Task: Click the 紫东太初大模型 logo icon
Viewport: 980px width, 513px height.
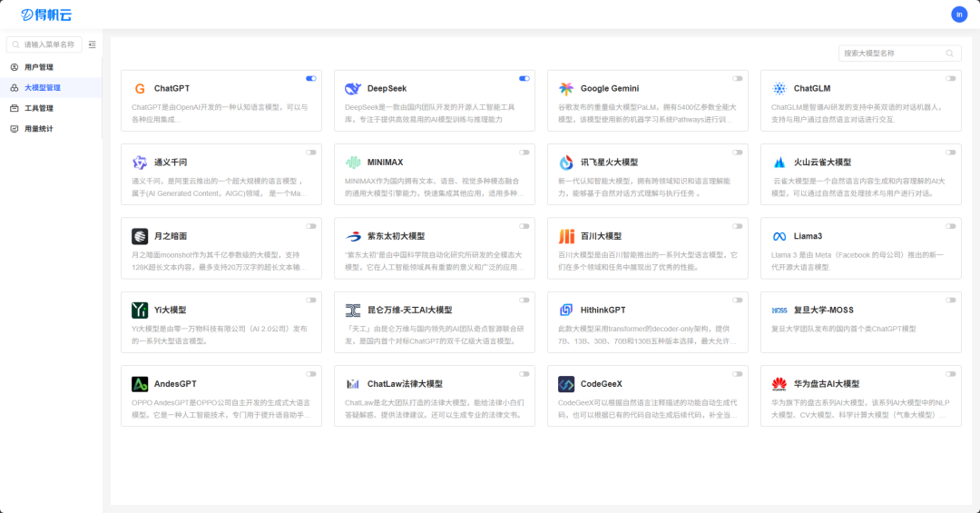Action: coord(353,236)
